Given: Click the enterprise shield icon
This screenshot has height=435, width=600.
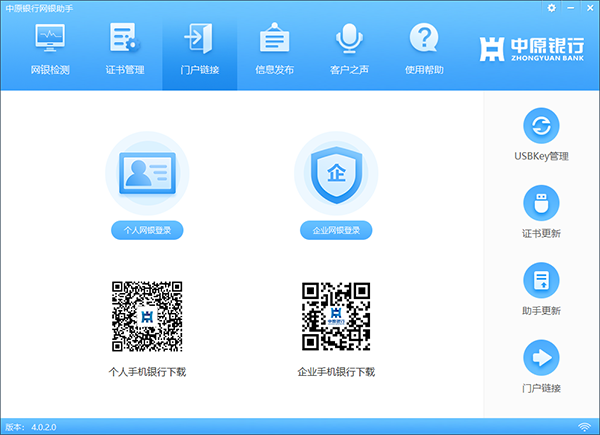Looking at the screenshot, I should (x=336, y=173).
